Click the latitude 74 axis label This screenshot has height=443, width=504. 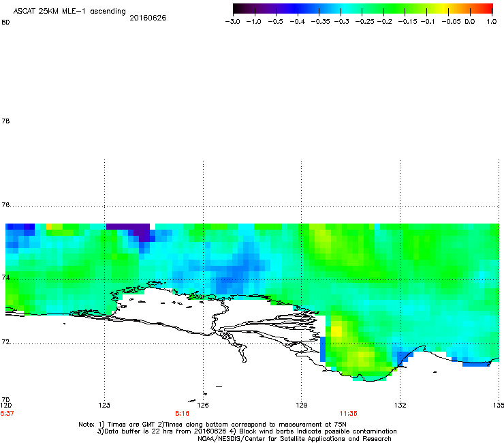click(5, 277)
